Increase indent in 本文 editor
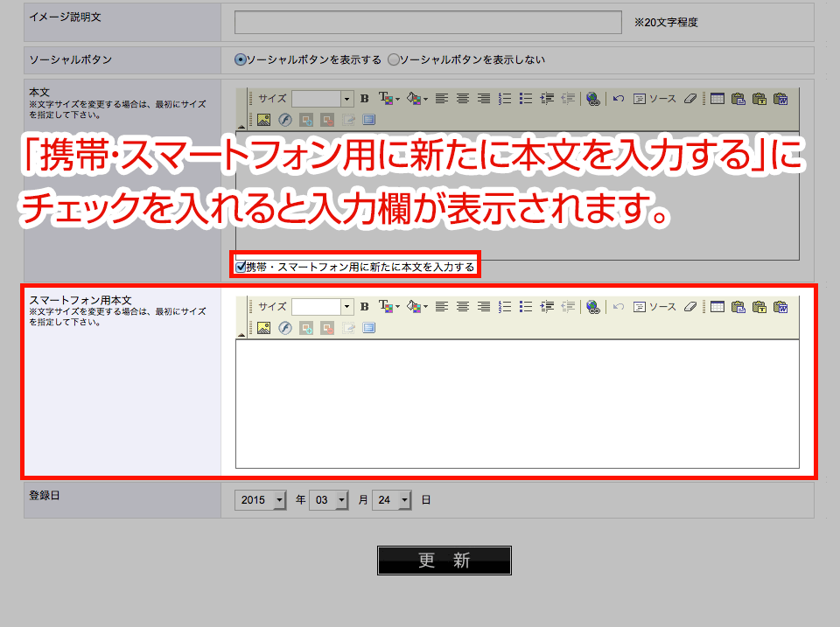The height and width of the screenshot is (627, 840). 547,99
